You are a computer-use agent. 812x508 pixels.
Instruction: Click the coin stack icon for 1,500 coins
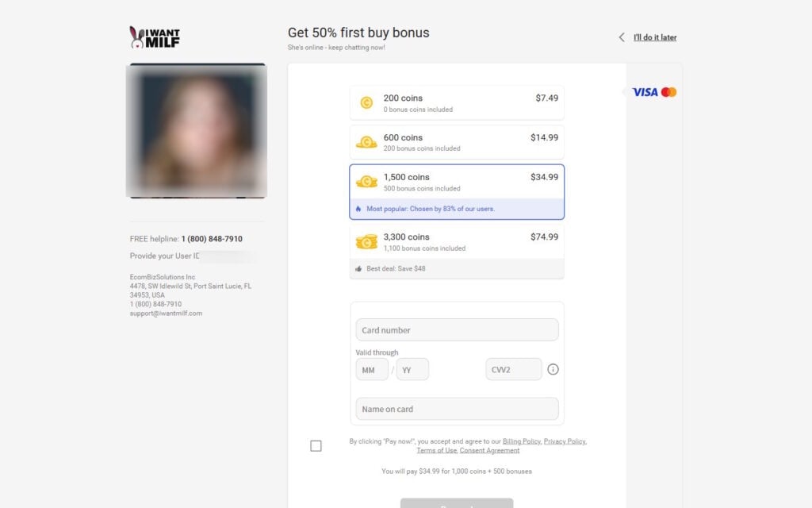coord(366,182)
